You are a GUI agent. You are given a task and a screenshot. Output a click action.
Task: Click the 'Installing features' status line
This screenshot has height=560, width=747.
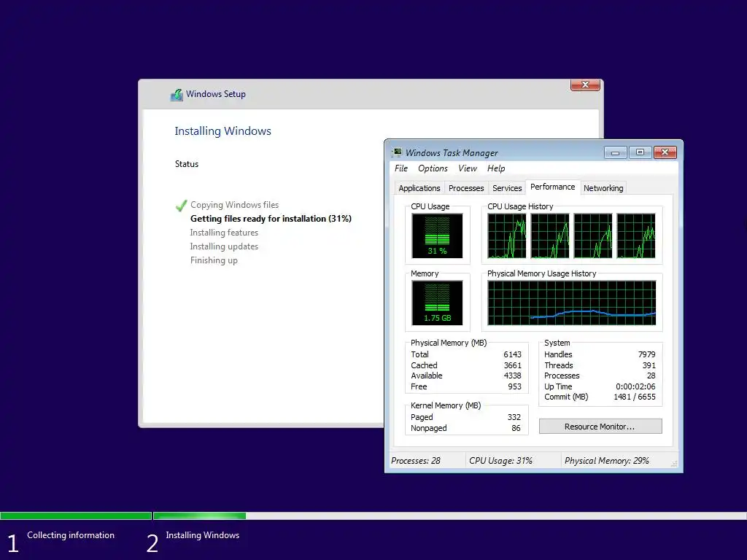pos(224,233)
